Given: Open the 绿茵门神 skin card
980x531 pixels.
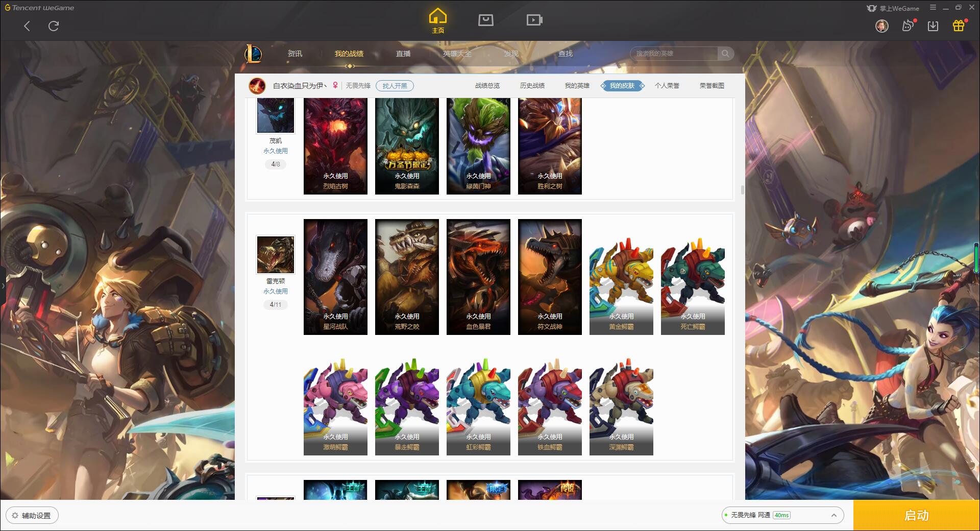Looking at the screenshot, I should [478, 146].
